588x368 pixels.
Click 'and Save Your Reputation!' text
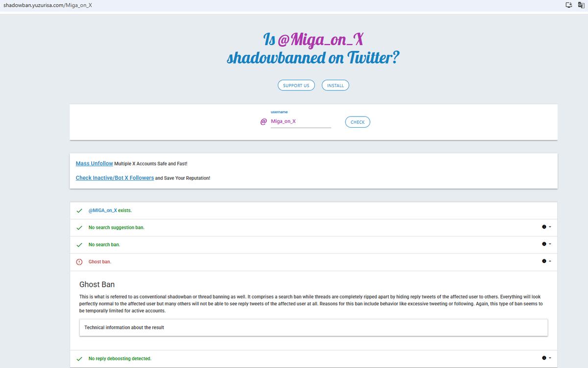tap(183, 178)
